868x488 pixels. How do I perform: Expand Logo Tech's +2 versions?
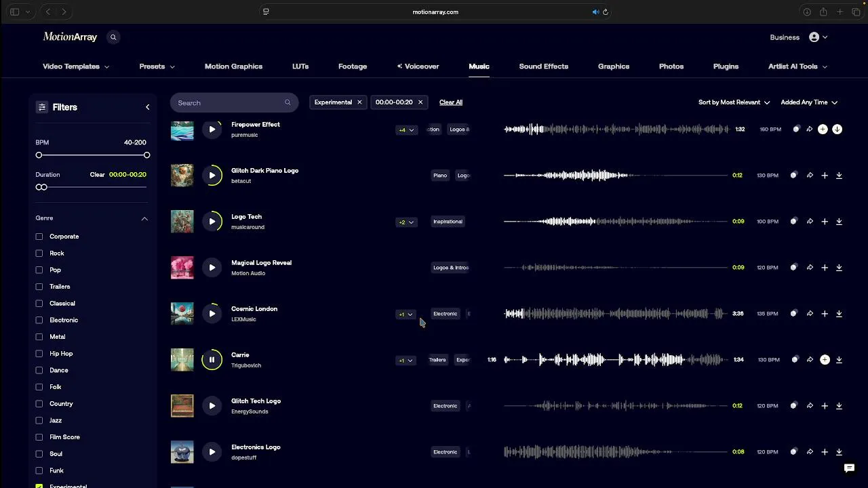(406, 222)
